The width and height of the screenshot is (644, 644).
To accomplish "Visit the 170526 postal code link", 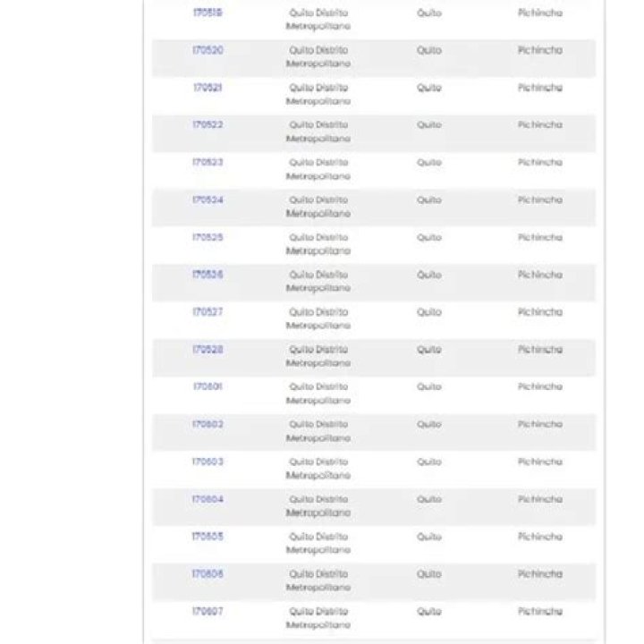I will [208, 275].
